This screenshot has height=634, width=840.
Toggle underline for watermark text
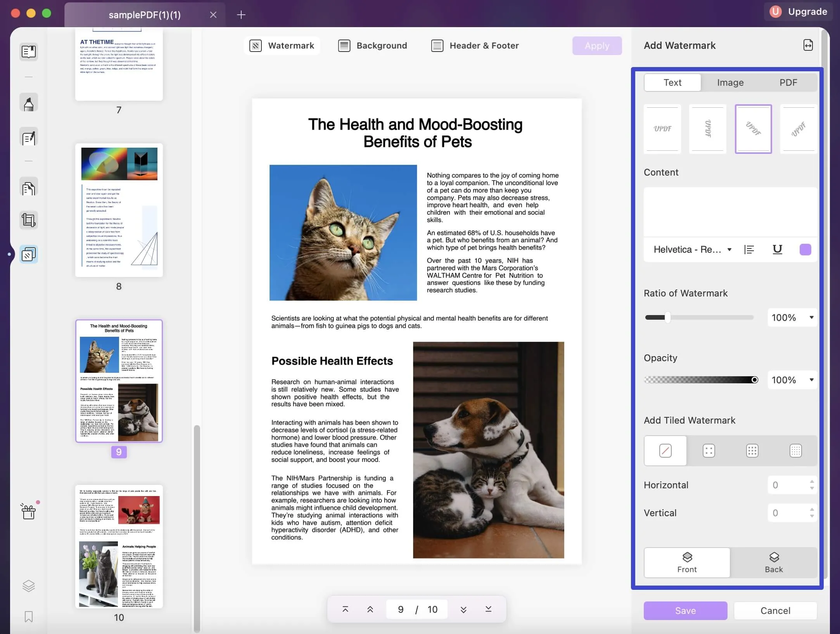[777, 250]
